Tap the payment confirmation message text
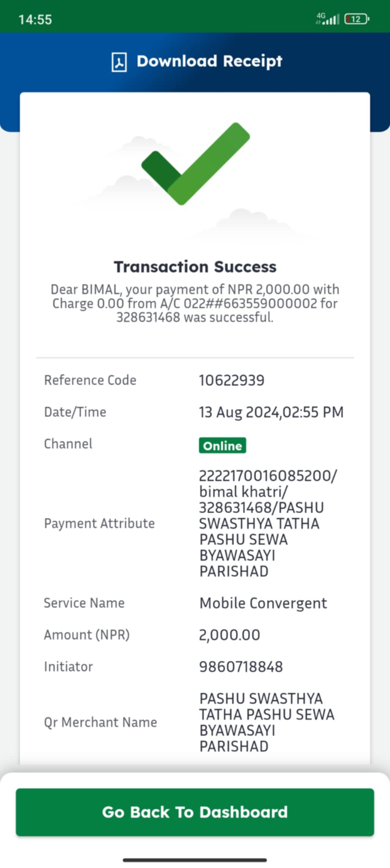390x868 pixels. (195, 303)
